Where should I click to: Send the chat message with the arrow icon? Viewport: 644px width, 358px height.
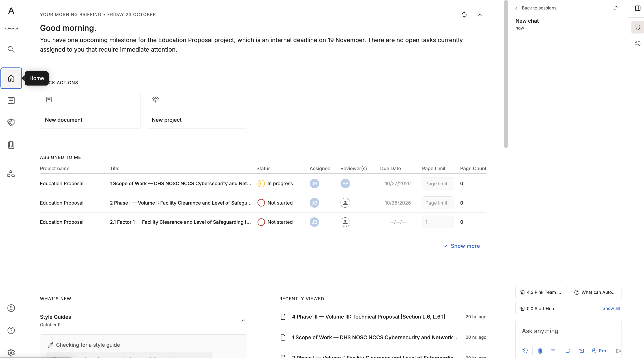[x=618, y=351]
